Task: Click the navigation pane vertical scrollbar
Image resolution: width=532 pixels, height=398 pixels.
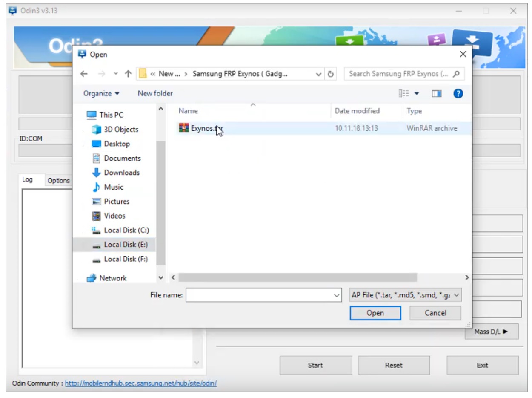Action: 161,202
